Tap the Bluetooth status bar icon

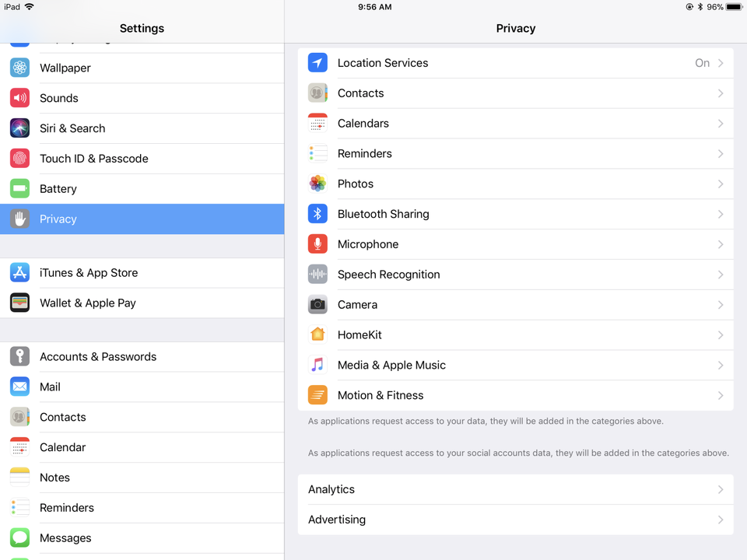click(700, 7)
